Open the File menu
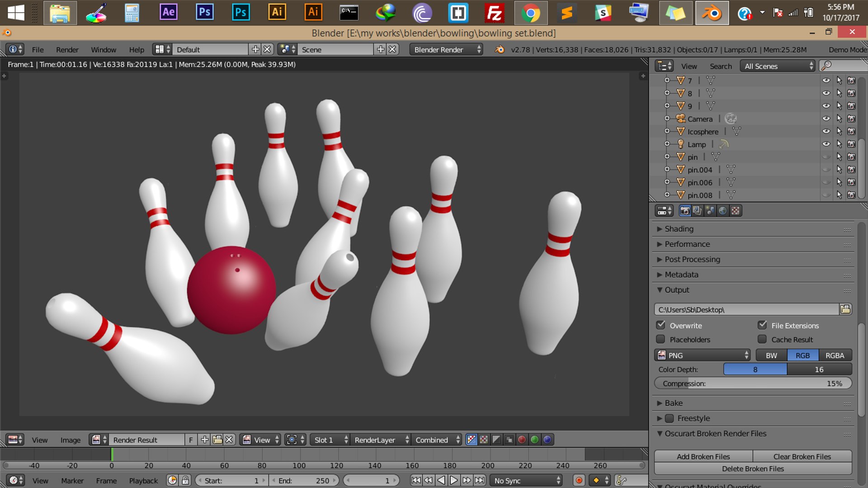The height and width of the screenshot is (488, 868). (38, 49)
